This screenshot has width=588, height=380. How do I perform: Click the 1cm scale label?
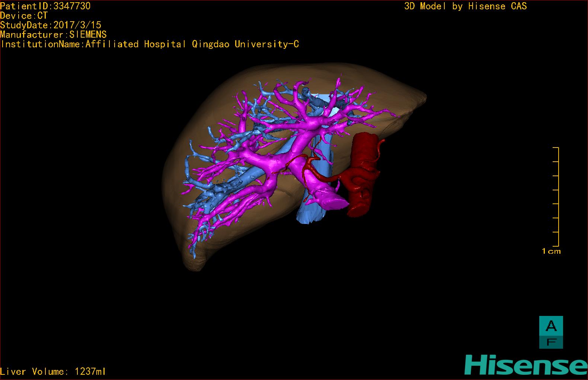551,251
